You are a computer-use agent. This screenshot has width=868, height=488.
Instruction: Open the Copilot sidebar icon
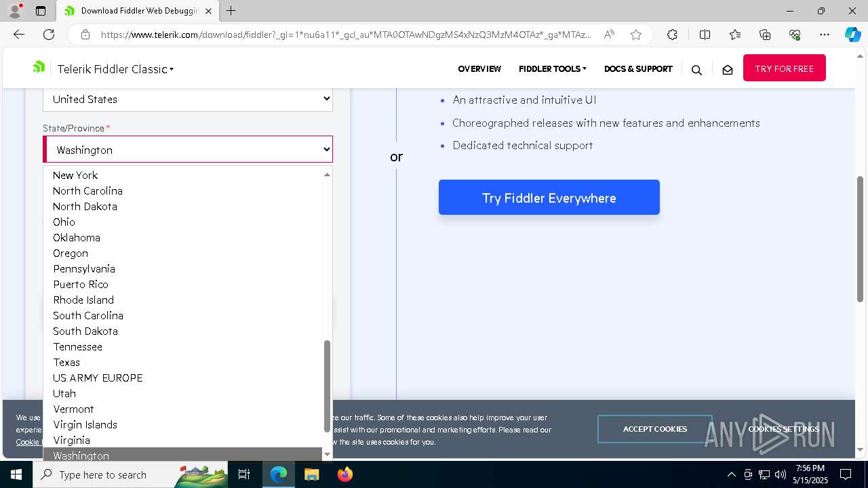tap(852, 35)
